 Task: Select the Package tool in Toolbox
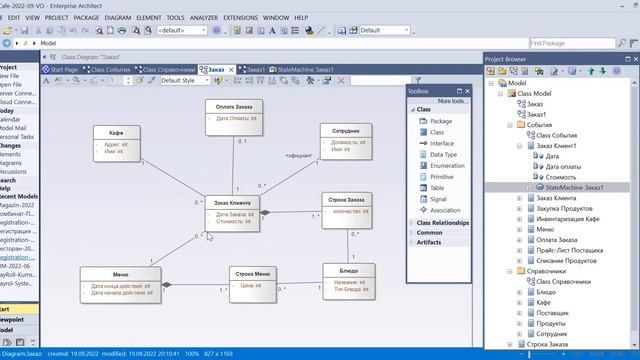click(x=436, y=121)
